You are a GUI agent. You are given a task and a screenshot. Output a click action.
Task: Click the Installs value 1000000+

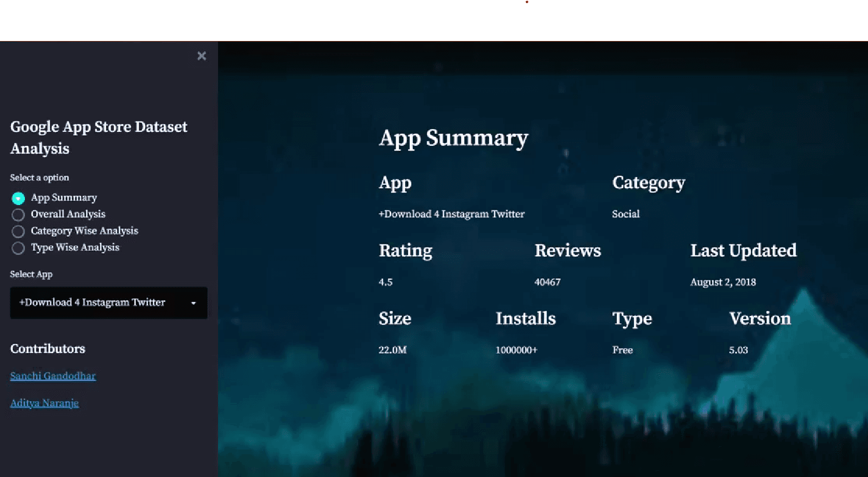click(516, 350)
